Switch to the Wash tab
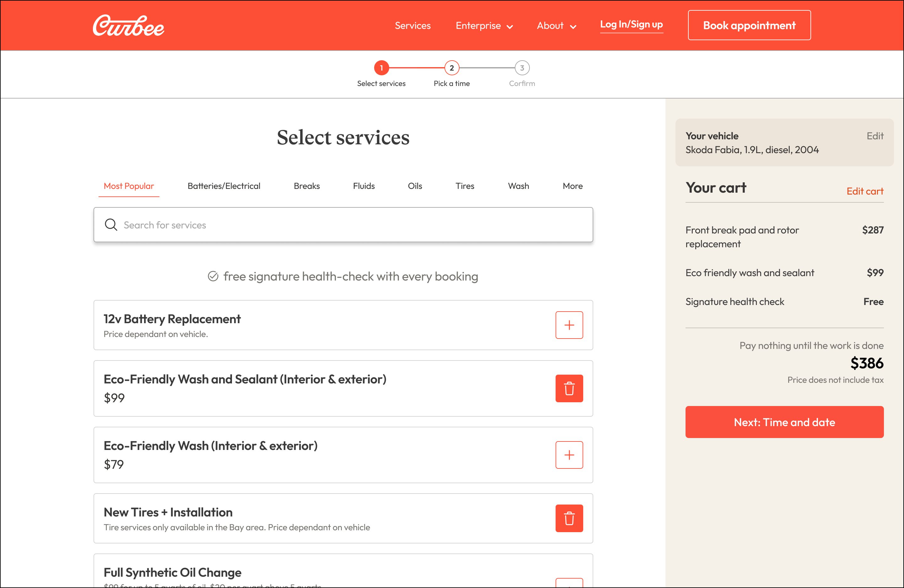This screenshot has height=588, width=904. click(519, 186)
